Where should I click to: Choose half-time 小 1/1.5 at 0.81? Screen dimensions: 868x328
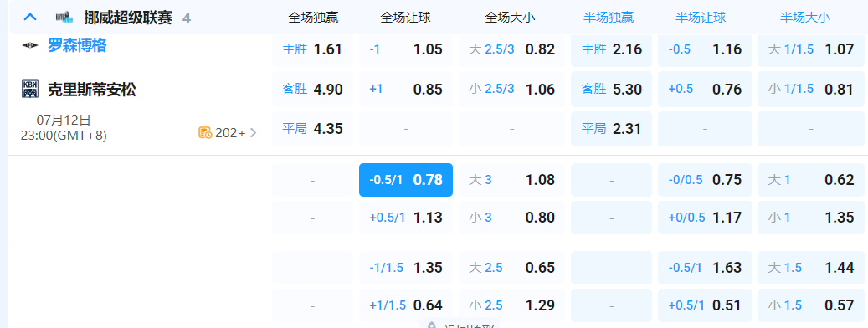811,89
